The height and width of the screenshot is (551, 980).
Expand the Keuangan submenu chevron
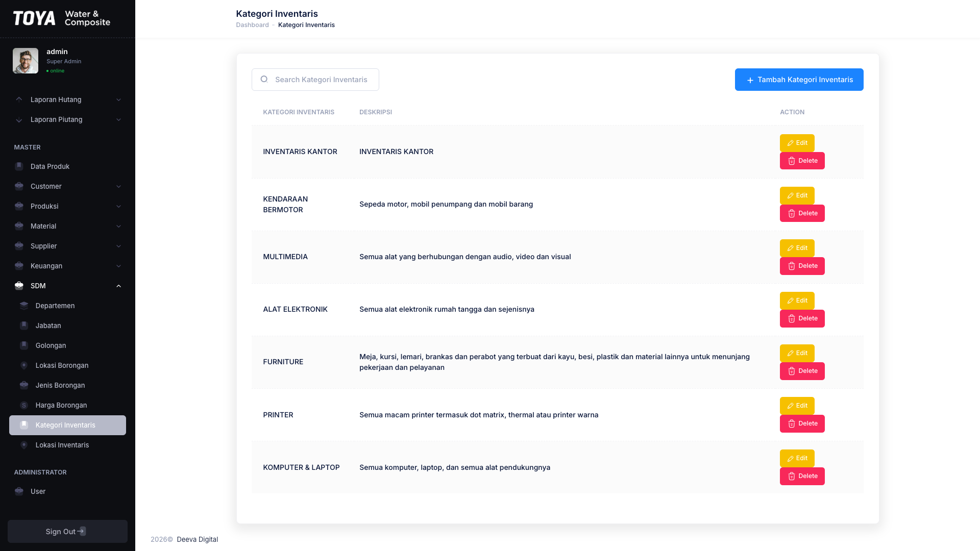[x=119, y=266]
